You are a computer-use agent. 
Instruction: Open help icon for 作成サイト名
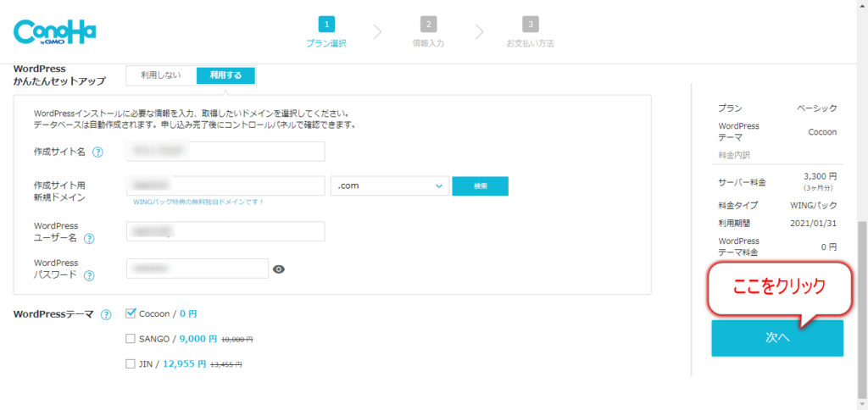point(98,152)
